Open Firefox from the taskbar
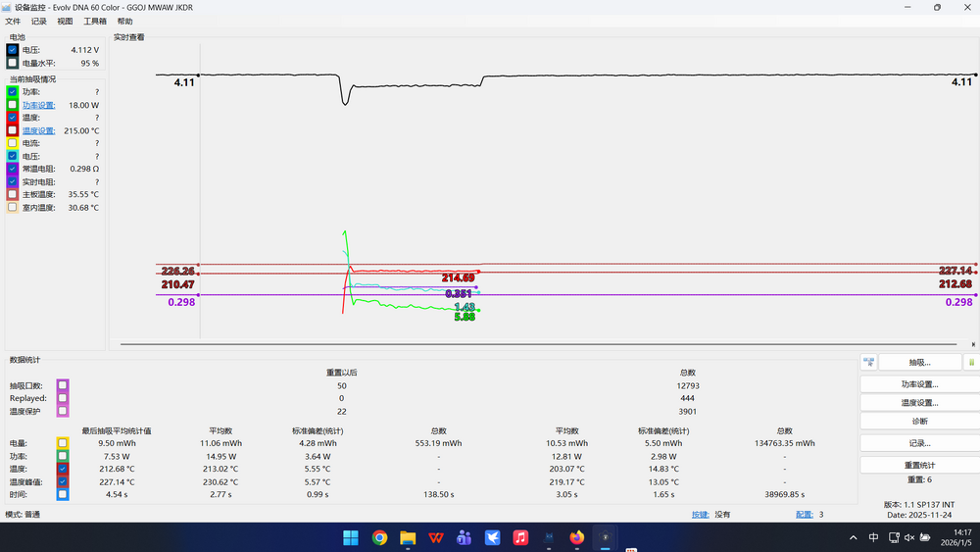Image resolution: width=980 pixels, height=552 pixels. click(x=577, y=537)
